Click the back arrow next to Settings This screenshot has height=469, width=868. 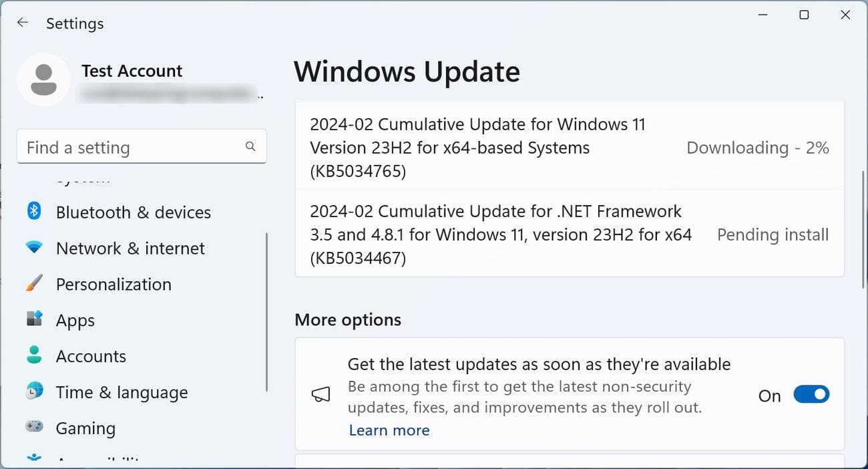(x=22, y=22)
